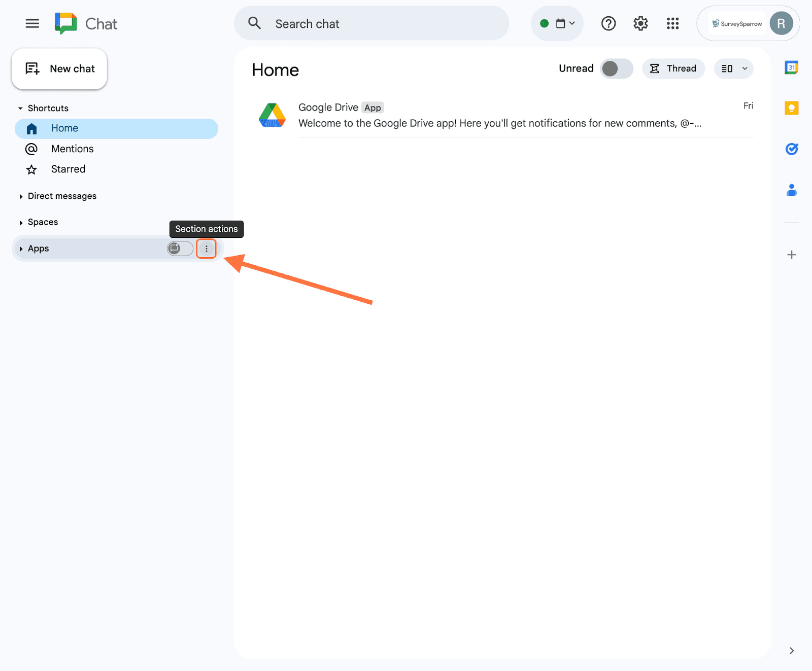Open Google Tasks from side panel

tap(791, 149)
